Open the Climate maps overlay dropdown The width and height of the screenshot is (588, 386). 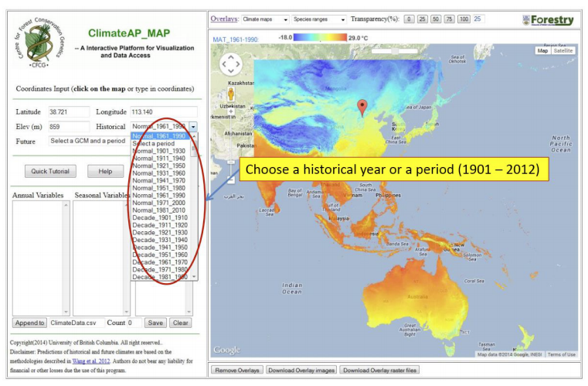265,19
